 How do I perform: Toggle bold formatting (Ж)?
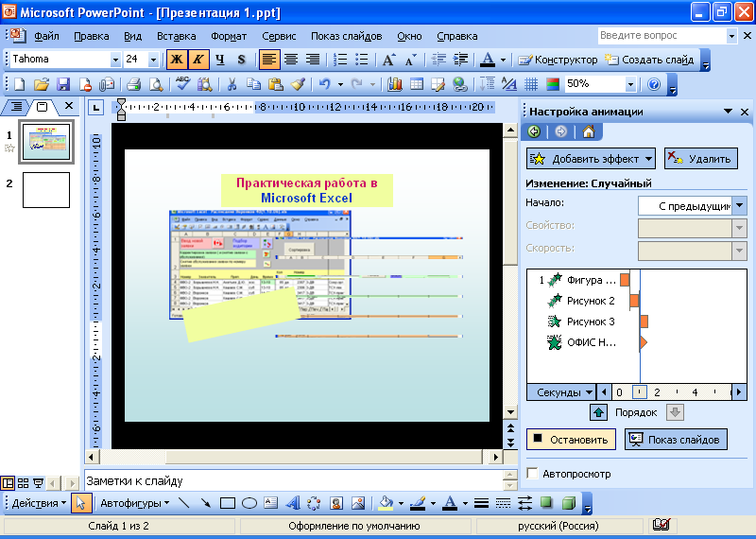177,60
